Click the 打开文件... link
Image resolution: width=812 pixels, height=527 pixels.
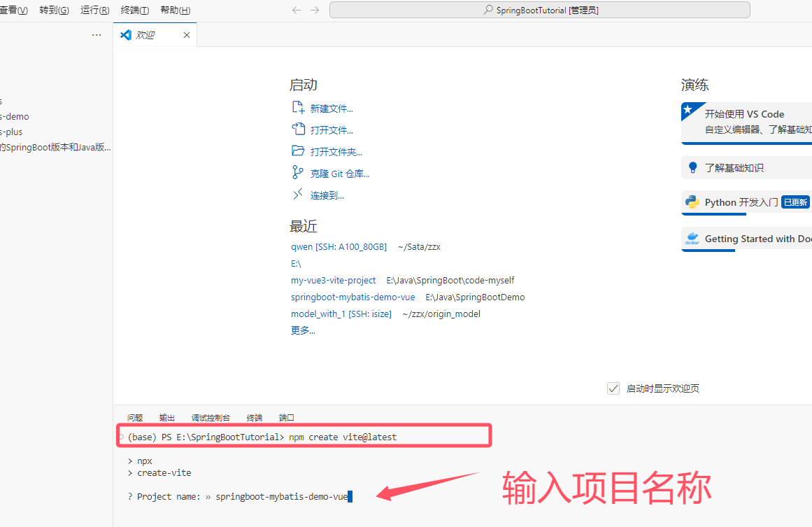(x=332, y=130)
